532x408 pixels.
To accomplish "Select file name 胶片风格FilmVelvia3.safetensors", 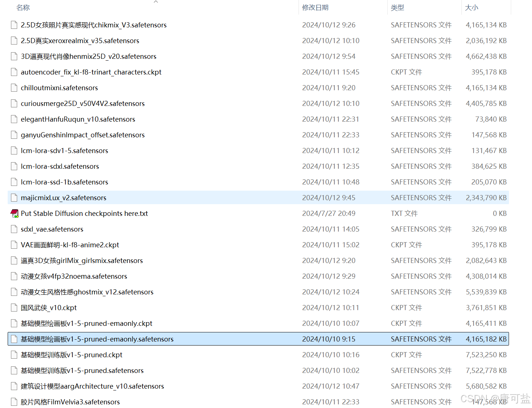I will (70, 402).
